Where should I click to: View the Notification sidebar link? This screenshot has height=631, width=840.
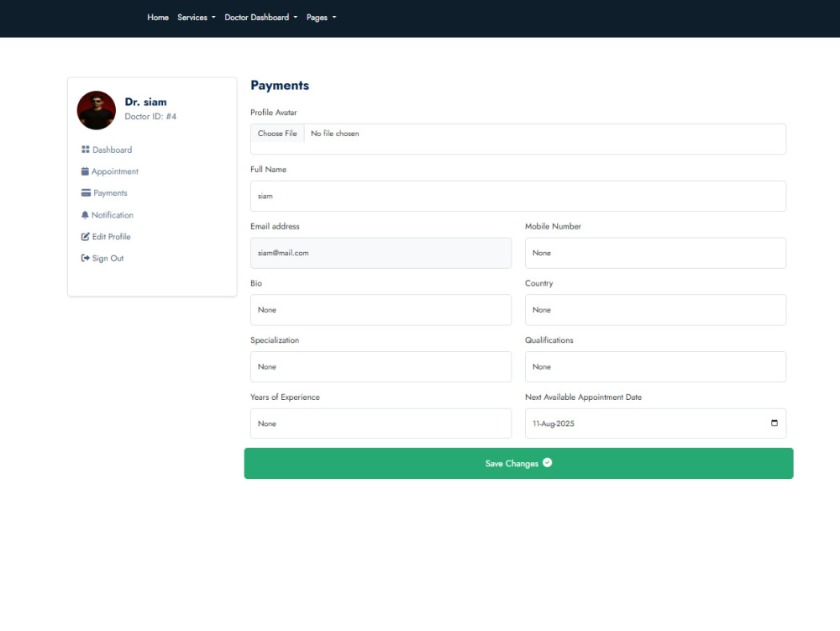pos(108,215)
